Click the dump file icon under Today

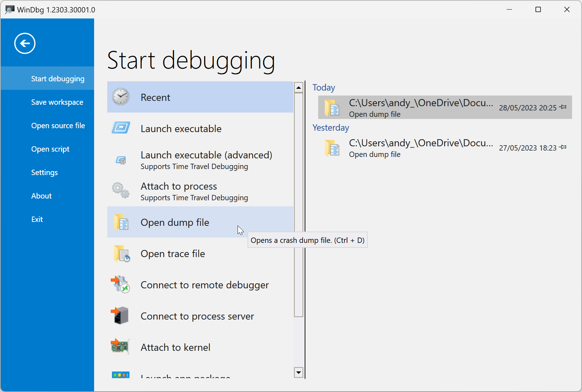pyautogui.click(x=332, y=108)
